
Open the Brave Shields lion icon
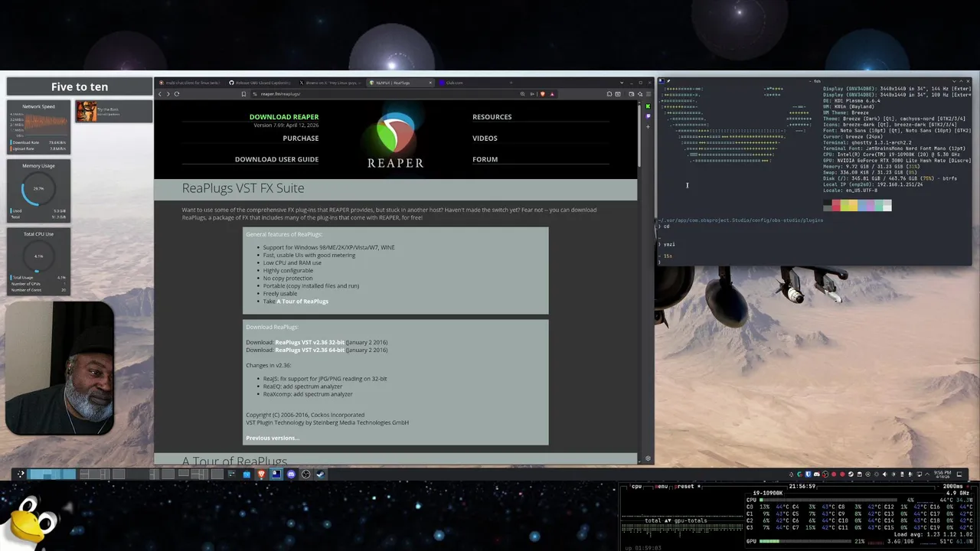click(x=543, y=94)
